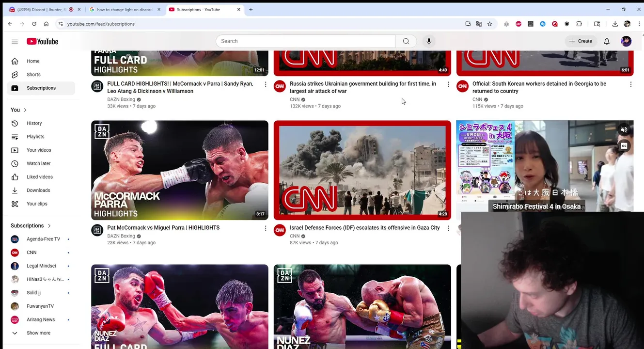
Task: Click the Create button
Action: (x=581, y=41)
